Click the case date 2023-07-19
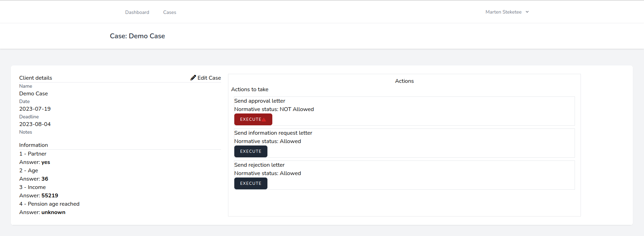644x236 pixels. [x=35, y=109]
